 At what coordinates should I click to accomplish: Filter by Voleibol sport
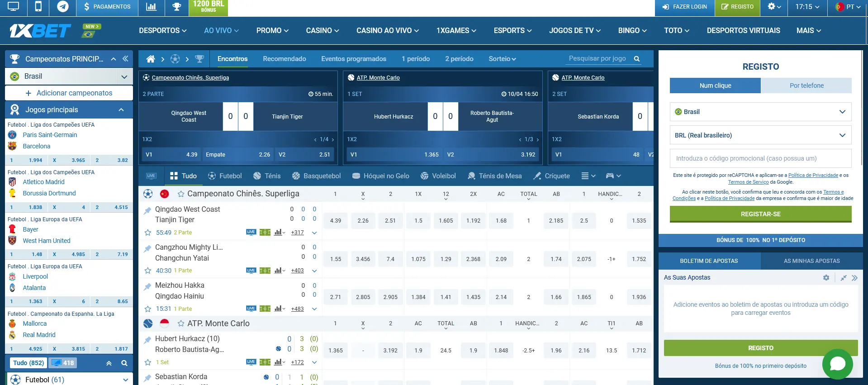pyautogui.click(x=438, y=176)
